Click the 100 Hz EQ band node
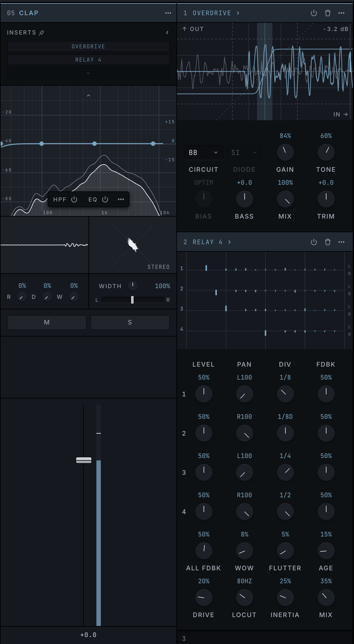The width and height of the screenshot is (354, 644). (42, 144)
